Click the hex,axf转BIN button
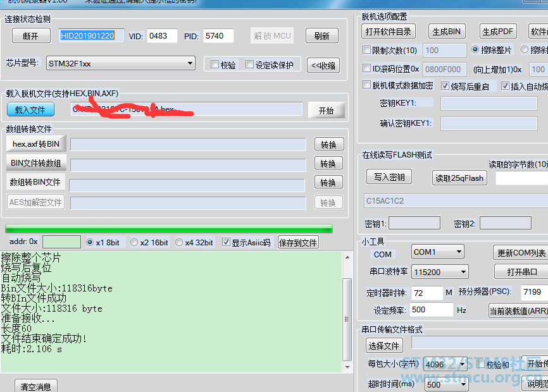Viewport: 548px width, 392px height. [x=36, y=144]
